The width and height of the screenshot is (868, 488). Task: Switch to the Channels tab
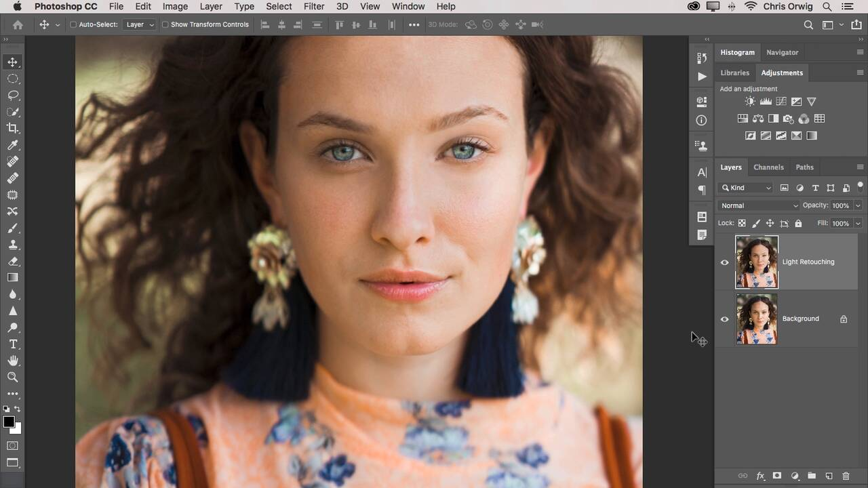[x=768, y=167]
